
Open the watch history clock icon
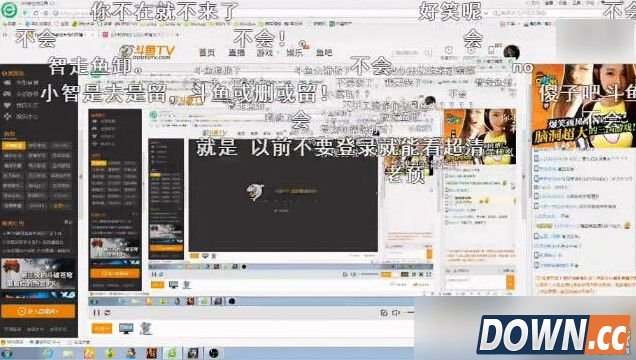tap(449, 50)
